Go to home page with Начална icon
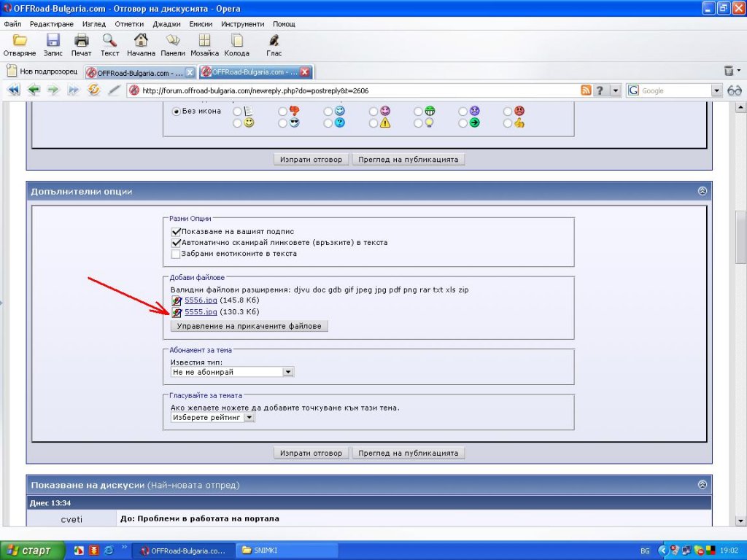The image size is (747, 560). tap(141, 45)
